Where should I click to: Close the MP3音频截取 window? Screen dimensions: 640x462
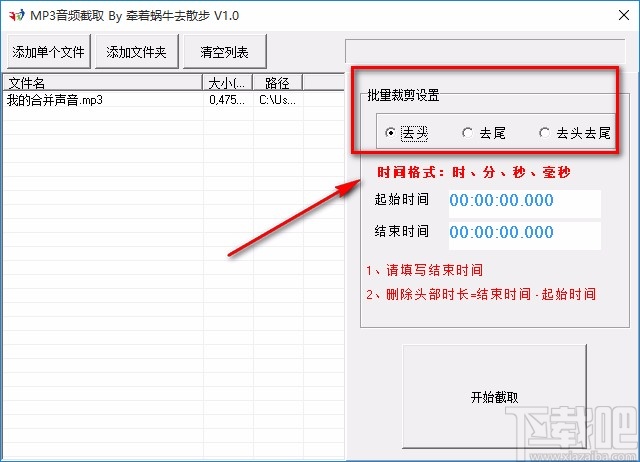click(623, 16)
